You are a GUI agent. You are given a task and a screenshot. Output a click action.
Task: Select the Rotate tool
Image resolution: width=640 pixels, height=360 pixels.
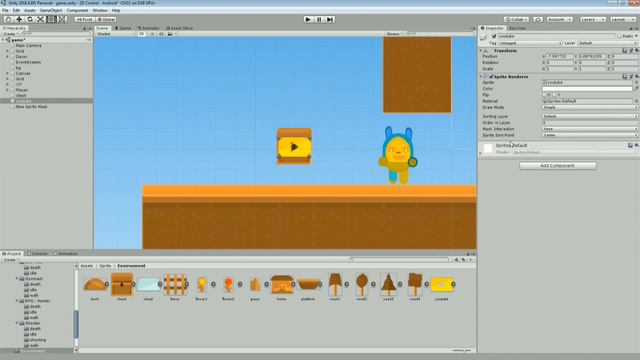coord(30,19)
